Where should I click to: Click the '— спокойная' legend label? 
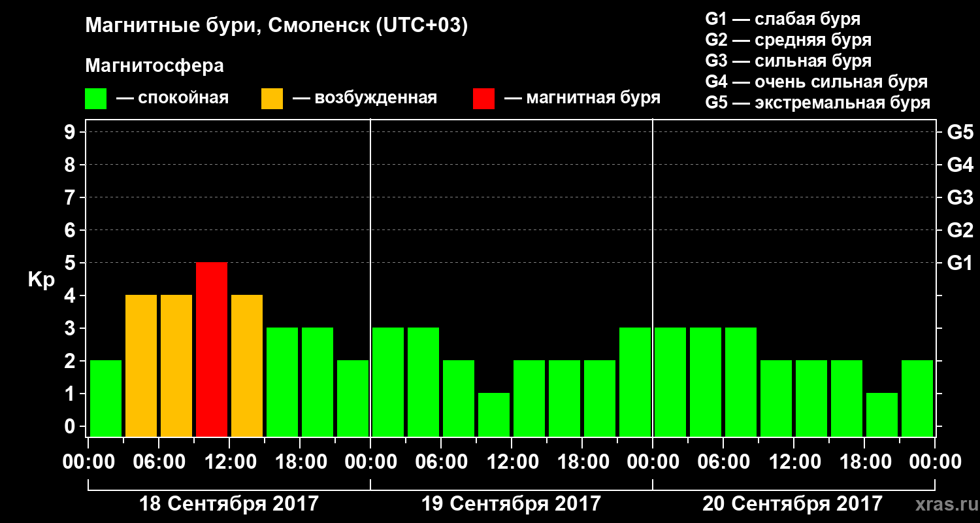tap(172, 99)
